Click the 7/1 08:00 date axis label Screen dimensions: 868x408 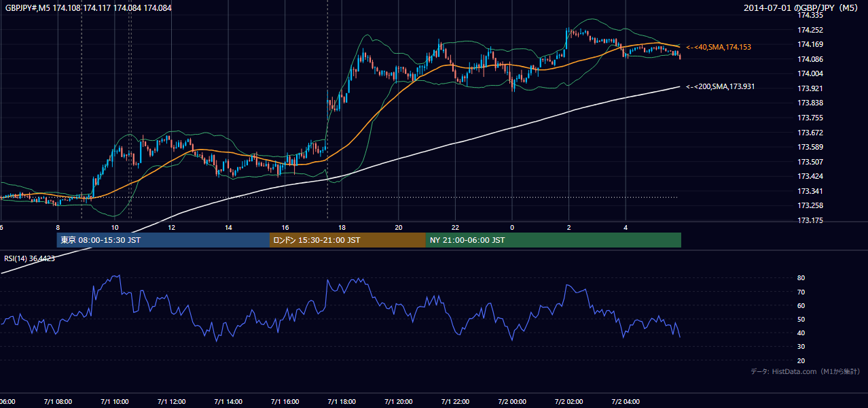coord(58,402)
